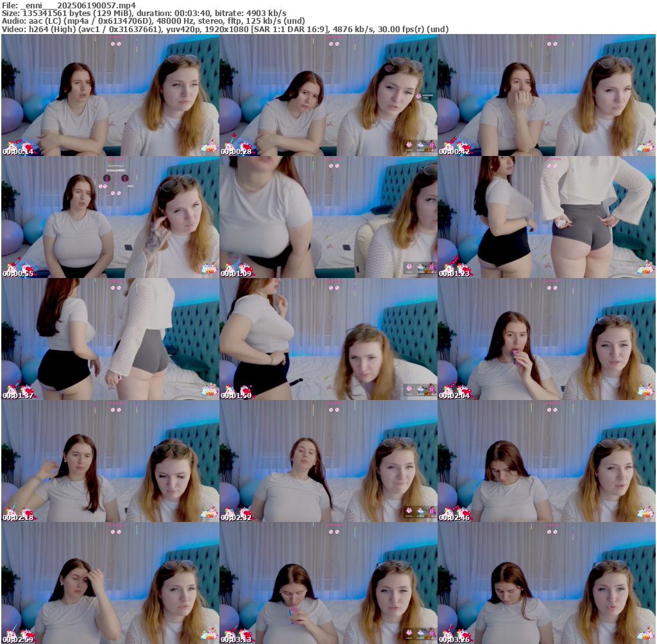Click the 'Video: h264 (High)' info line
657x644 pixels.
pos(225,30)
